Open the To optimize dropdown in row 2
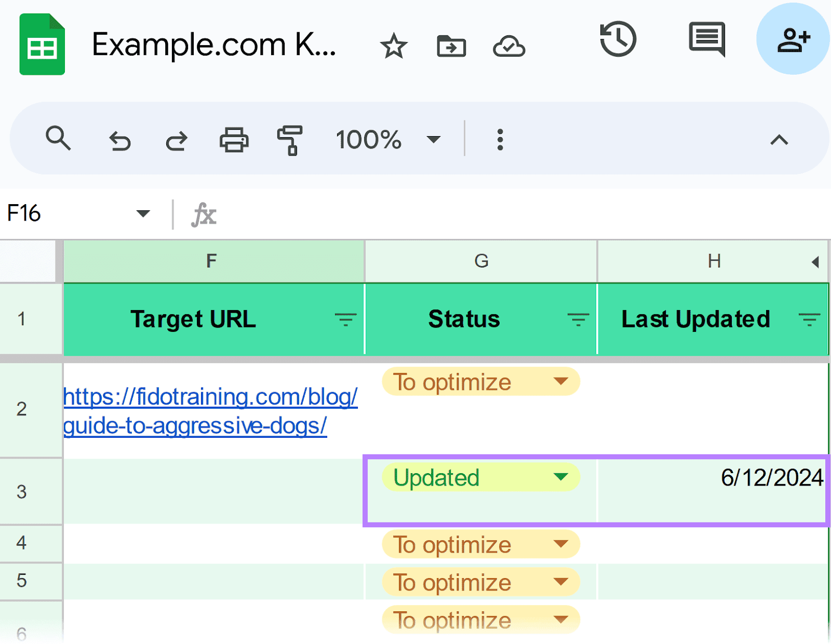831x644 pixels. click(561, 382)
